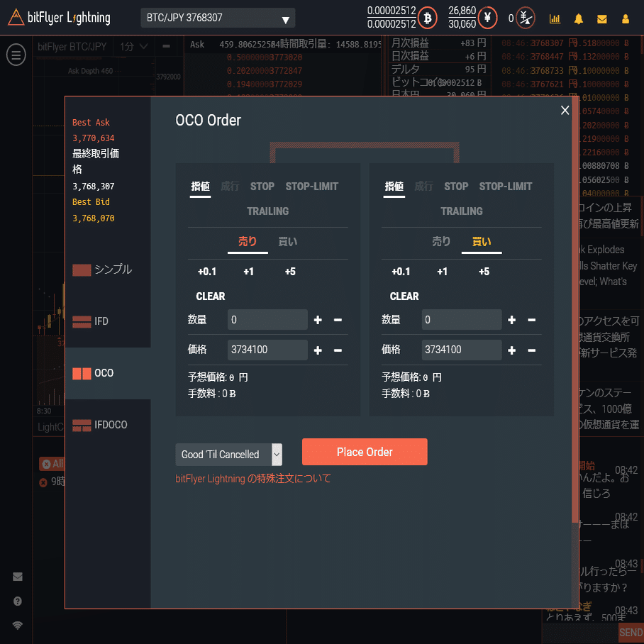
Task: Click the Place Order button
Action: (x=365, y=452)
